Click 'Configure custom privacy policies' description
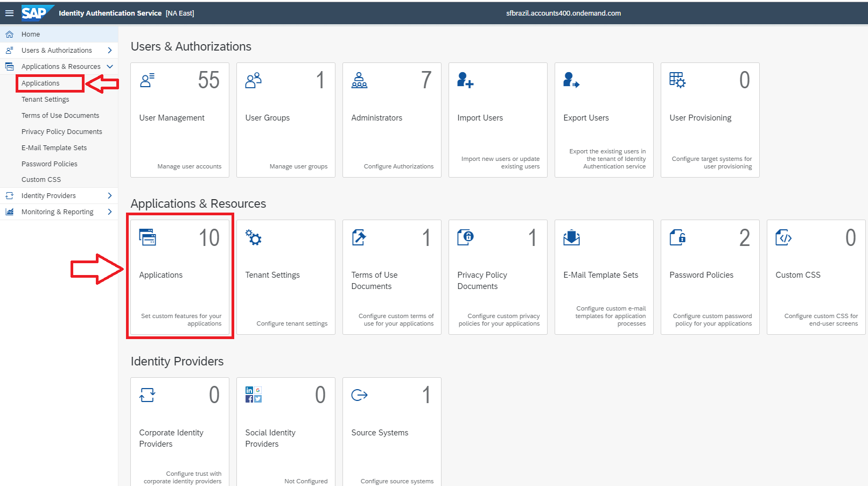The image size is (868, 486). 499,320
